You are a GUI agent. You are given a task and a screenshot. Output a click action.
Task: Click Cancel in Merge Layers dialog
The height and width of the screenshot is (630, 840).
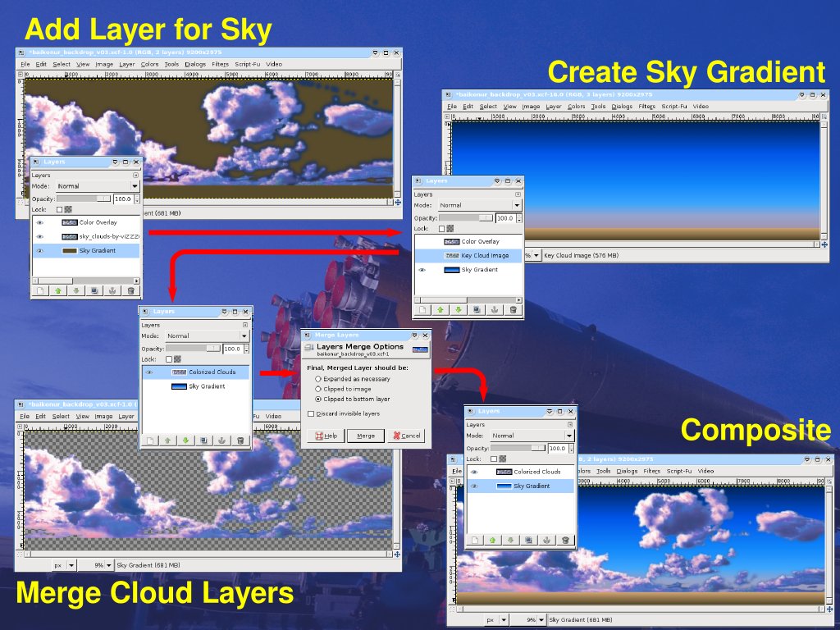(406, 436)
